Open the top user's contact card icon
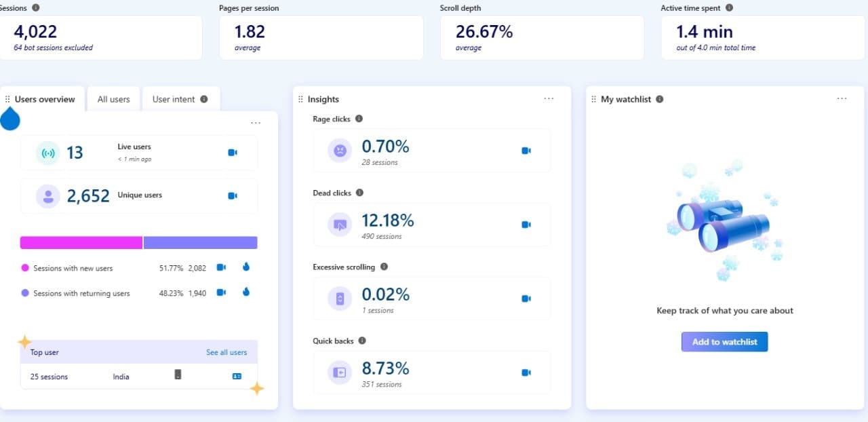The image size is (868, 422). (236, 375)
